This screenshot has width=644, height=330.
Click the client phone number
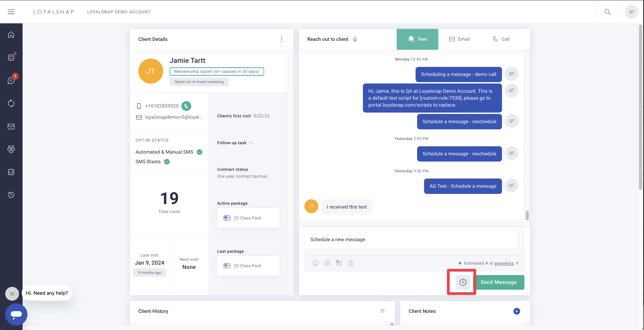click(x=161, y=106)
